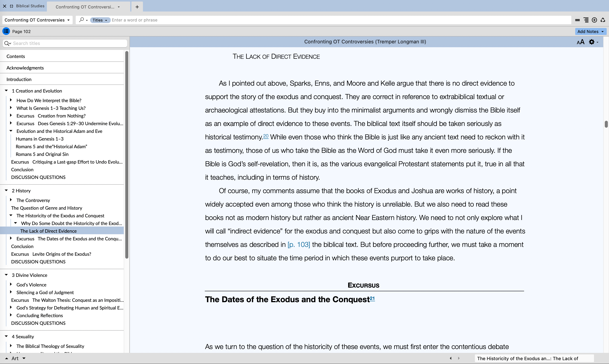This screenshot has width=609, height=364.
Task: Select 'Excursus The Walton Thesis' item
Action: point(67,300)
